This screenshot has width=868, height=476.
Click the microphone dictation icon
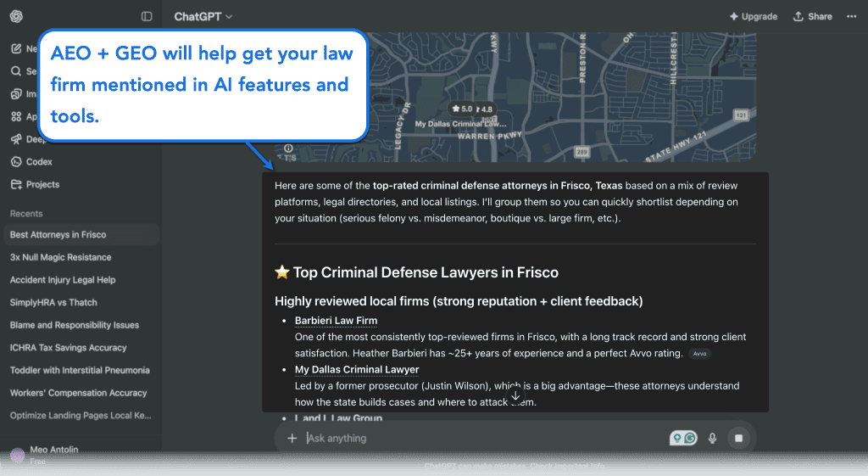pyautogui.click(x=712, y=438)
